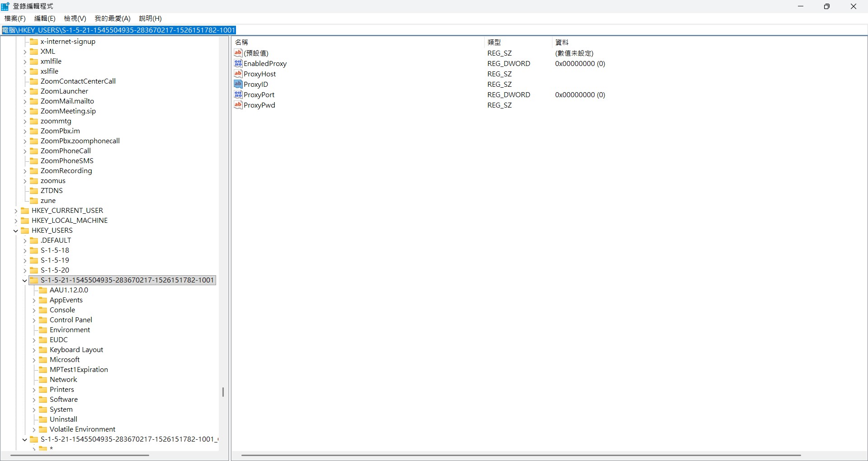Image resolution: width=868 pixels, height=461 pixels.
Task: Expand the AppEvents subkey
Action: 34,300
